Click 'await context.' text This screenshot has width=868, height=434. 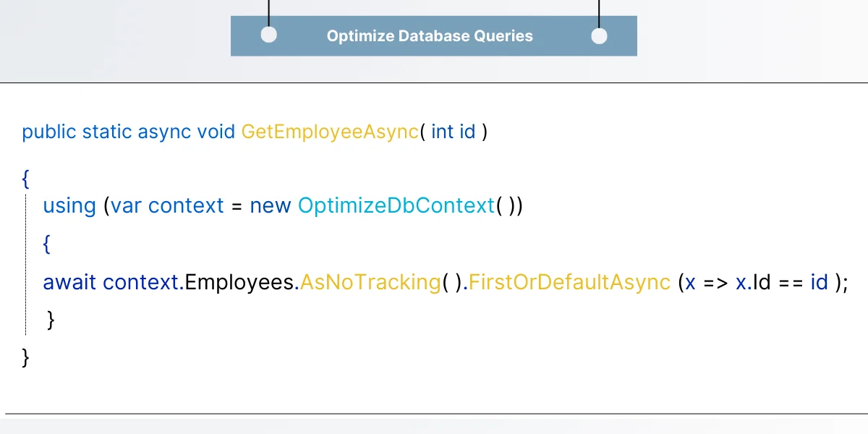click(x=114, y=282)
